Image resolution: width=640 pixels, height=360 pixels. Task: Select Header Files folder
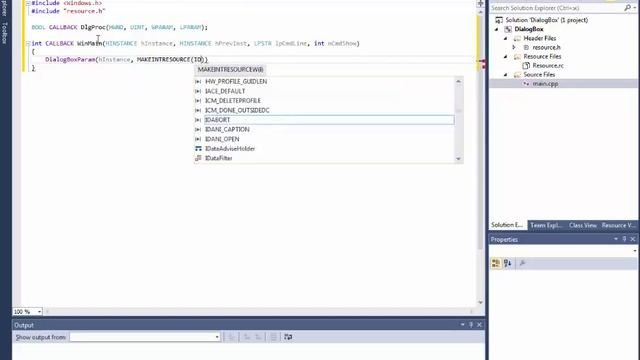(539, 38)
